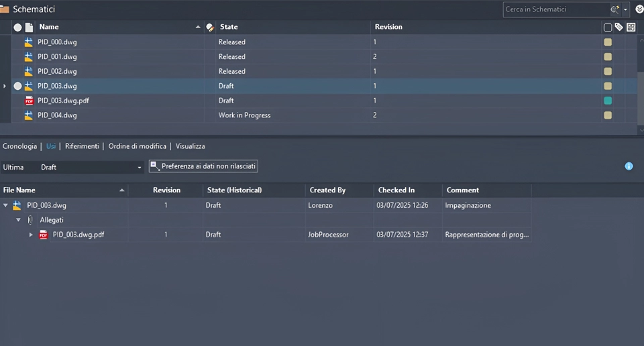Image resolution: width=644 pixels, height=346 pixels.
Task: Open the Usi tab
Action: click(51, 146)
